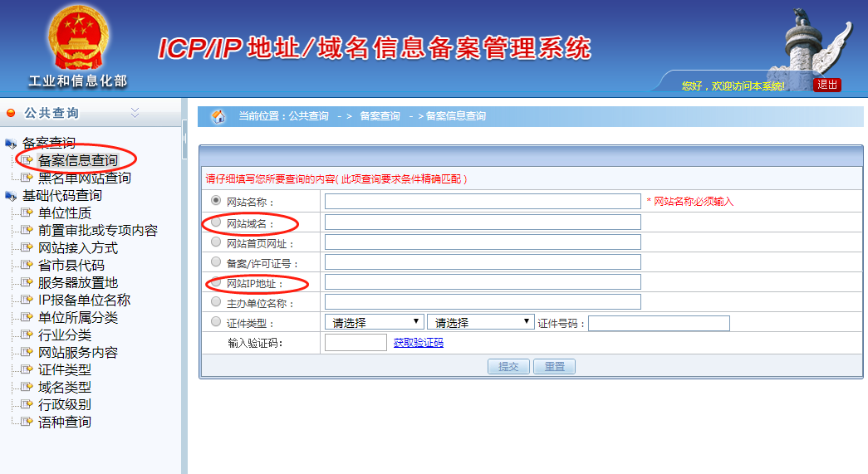This screenshot has width=868, height=474.
Task: Click the icon beside 单位性质
Action: 27,213
